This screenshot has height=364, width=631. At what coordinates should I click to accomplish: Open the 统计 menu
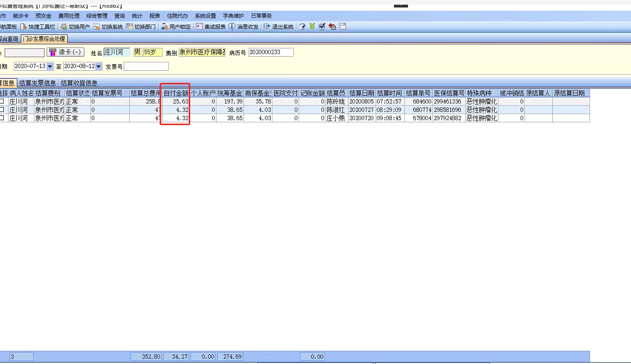pyautogui.click(x=137, y=16)
